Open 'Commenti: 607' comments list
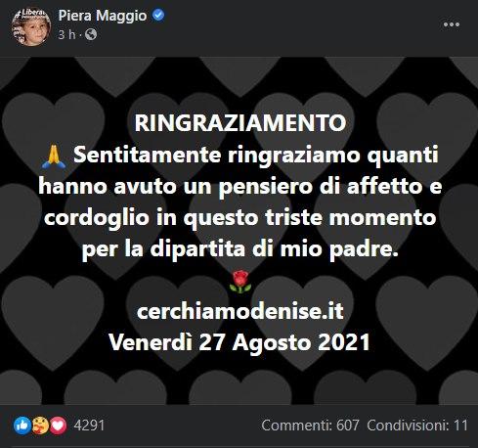 pyautogui.click(x=310, y=426)
